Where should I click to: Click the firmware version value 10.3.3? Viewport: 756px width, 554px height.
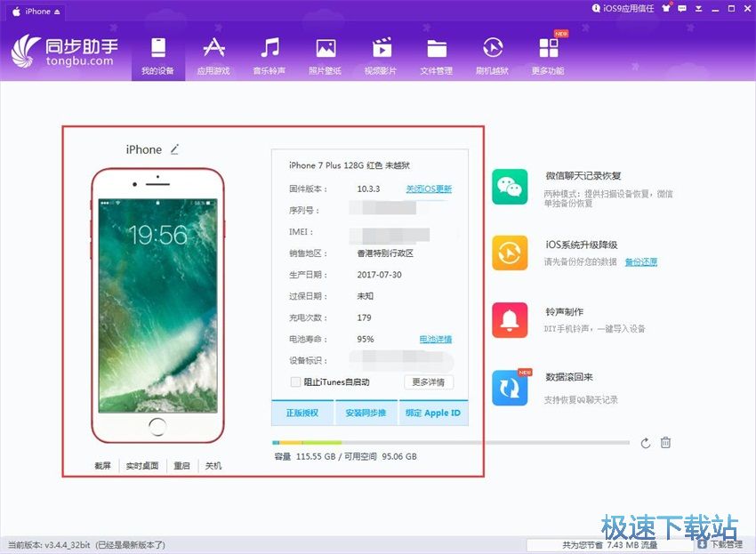[x=368, y=189]
